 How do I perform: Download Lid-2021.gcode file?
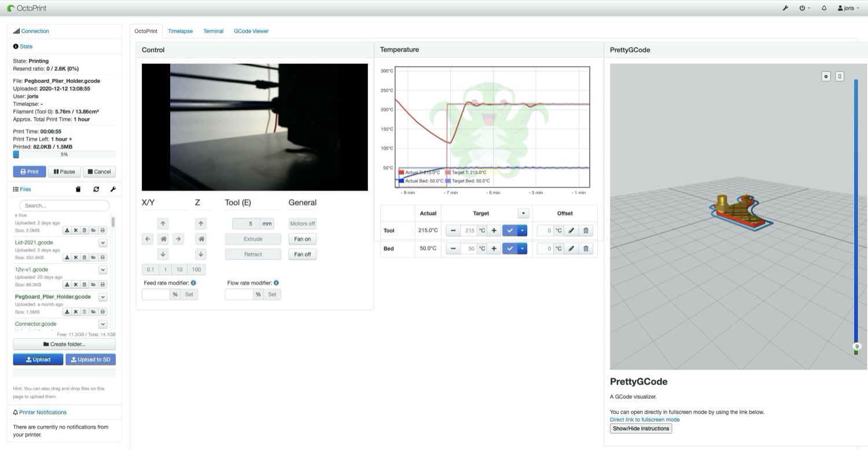(x=67, y=257)
